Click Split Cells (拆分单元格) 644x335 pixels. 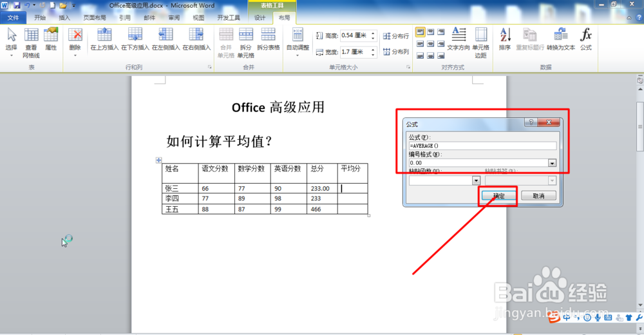click(245, 43)
